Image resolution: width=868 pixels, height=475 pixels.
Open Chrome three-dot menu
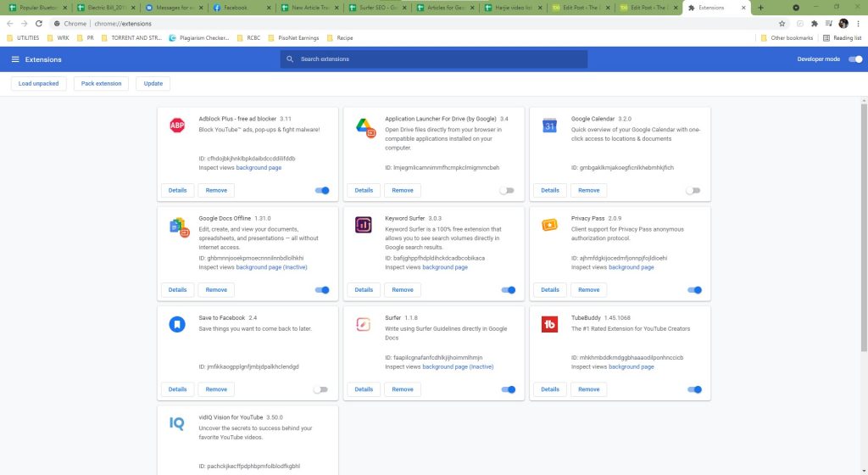tap(858, 24)
